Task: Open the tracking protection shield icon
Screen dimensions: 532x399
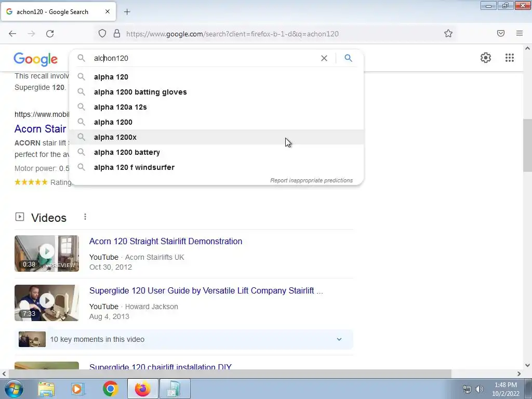Action: tap(102, 34)
